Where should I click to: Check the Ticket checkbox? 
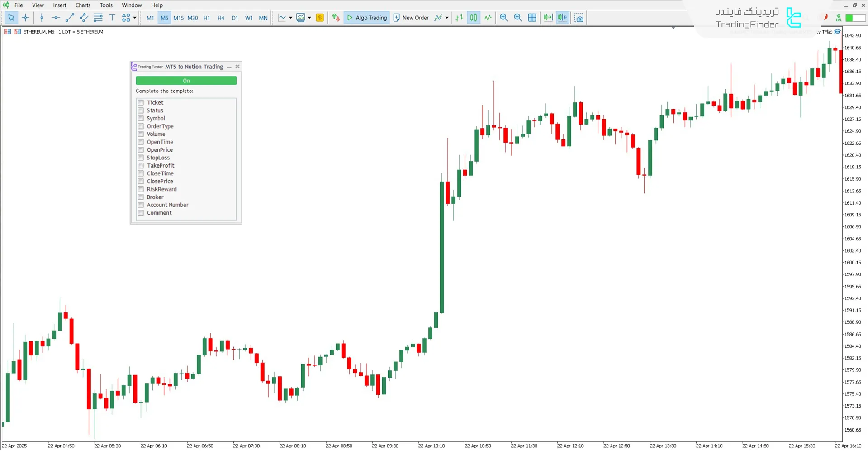pyautogui.click(x=141, y=103)
